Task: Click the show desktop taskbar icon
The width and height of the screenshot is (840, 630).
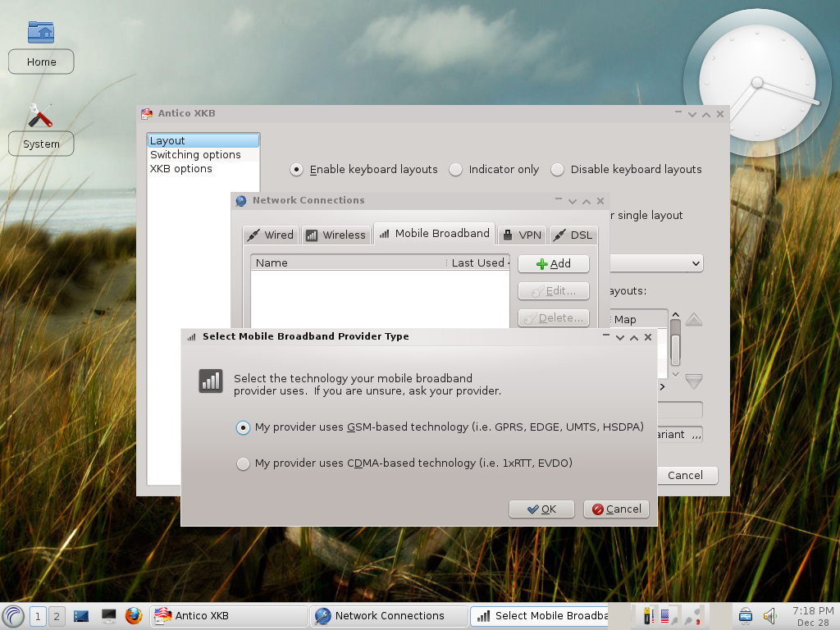Action: tap(81, 616)
